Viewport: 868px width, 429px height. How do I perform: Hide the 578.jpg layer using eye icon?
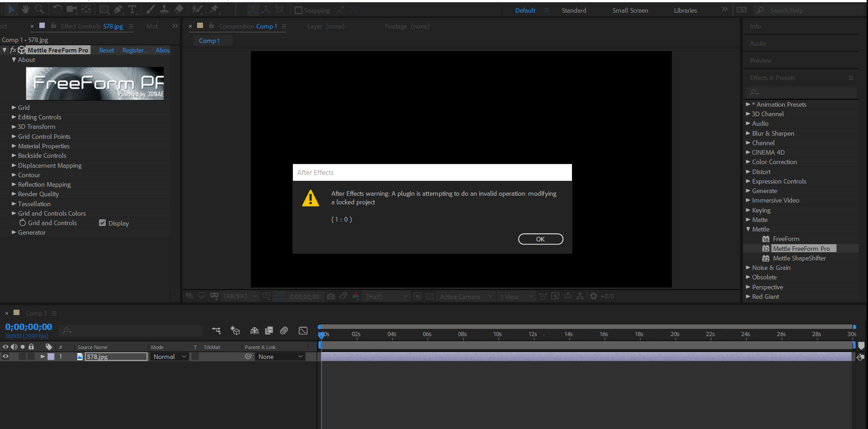5,356
